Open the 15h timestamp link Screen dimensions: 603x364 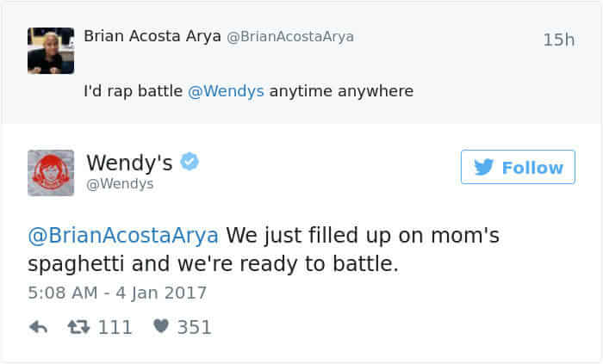[559, 40]
